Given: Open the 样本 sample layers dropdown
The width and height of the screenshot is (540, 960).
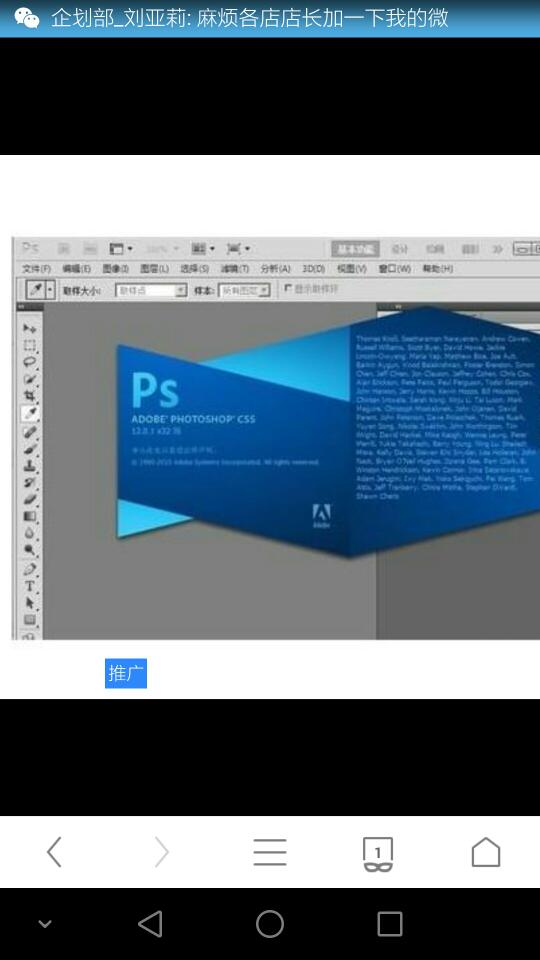Looking at the screenshot, I should [245, 290].
